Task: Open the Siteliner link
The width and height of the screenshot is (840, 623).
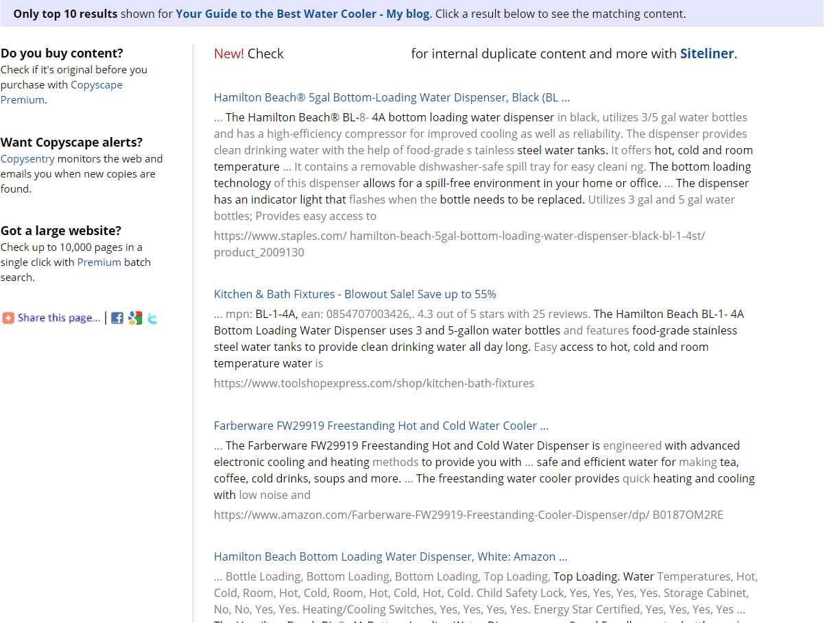Action: (x=707, y=53)
